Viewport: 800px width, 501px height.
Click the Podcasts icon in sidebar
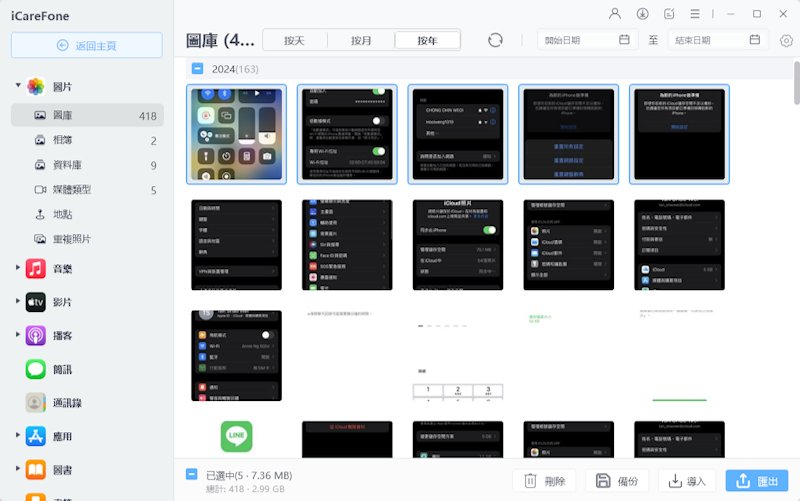click(x=36, y=336)
